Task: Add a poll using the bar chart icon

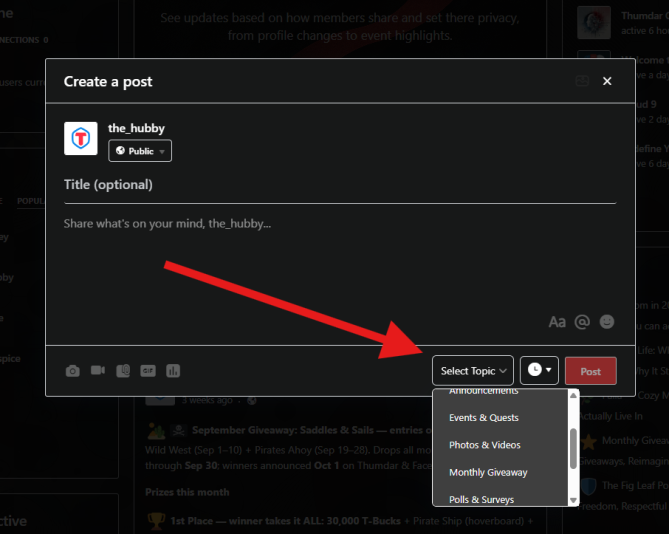Action: click(x=173, y=371)
